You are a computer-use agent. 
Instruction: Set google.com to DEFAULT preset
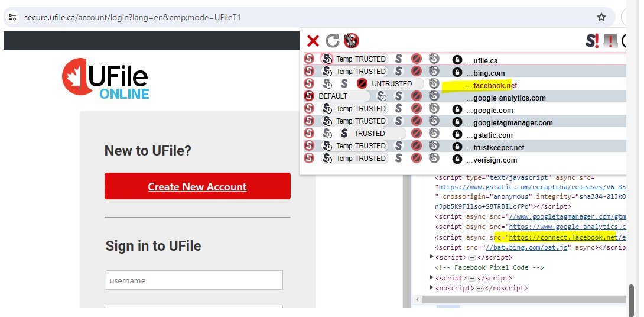click(x=309, y=109)
